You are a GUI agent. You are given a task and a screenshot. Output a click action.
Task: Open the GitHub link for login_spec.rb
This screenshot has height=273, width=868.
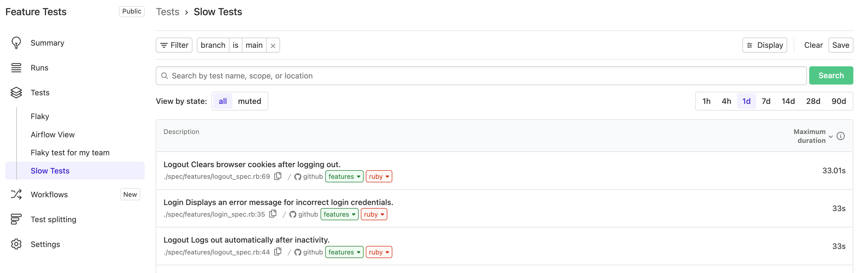click(293, 214)
